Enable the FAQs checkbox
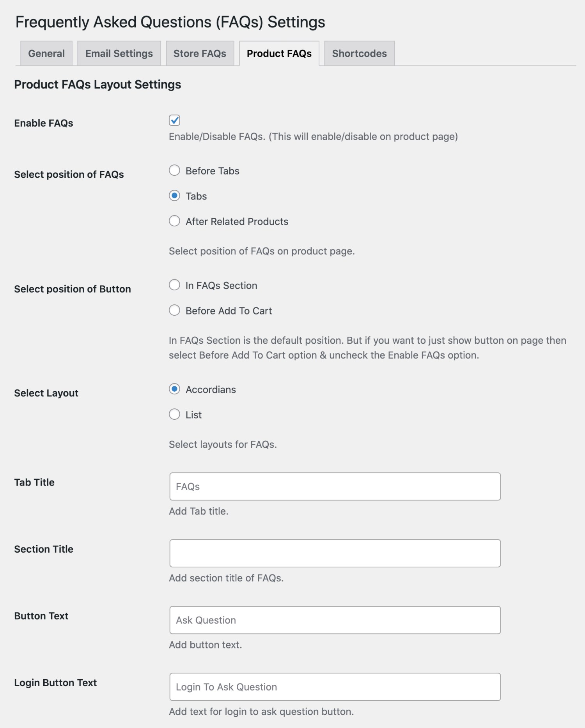Image resolution: width=585 pixels, height=728 pixels. (174, 121)
